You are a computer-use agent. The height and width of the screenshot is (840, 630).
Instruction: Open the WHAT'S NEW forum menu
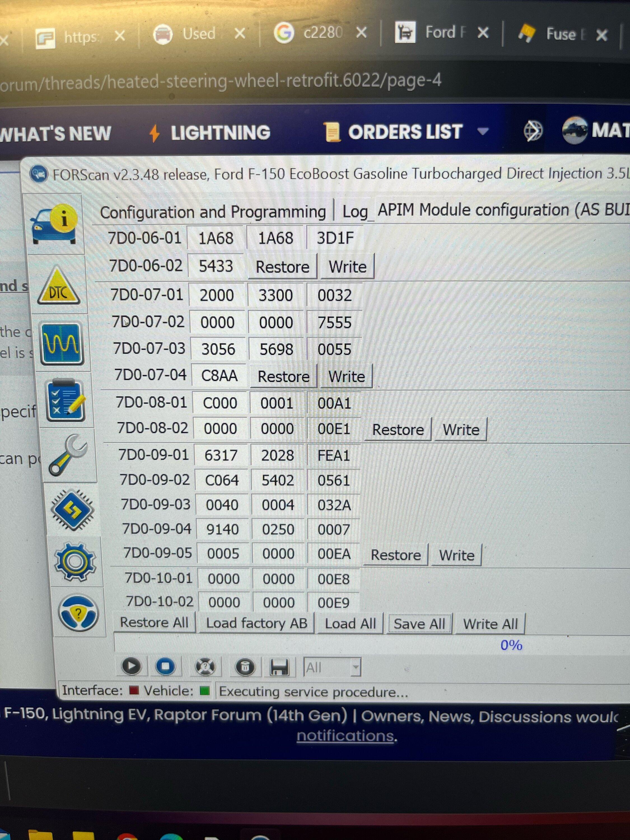[x=55, y=134]
